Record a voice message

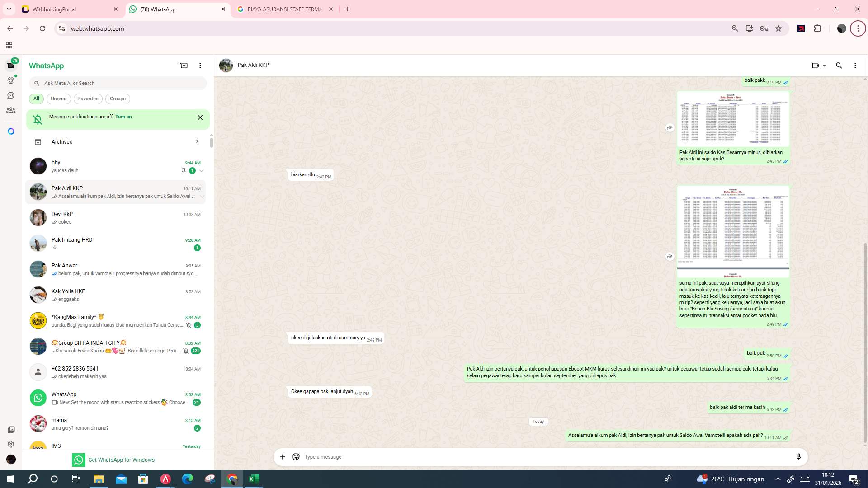pos(799,457)
